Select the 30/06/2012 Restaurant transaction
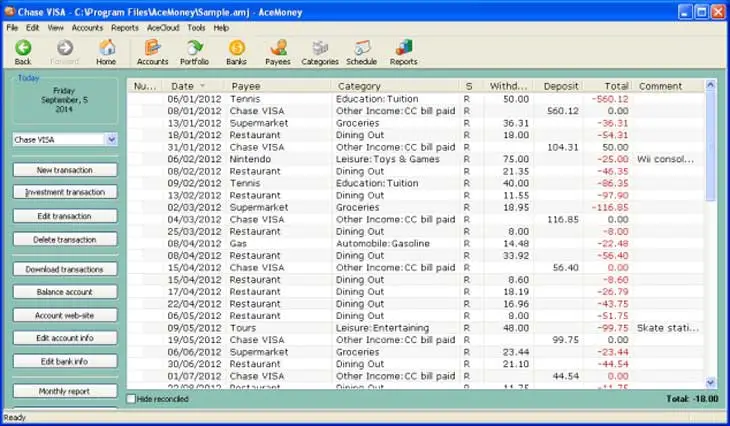 tap(416, 364)
